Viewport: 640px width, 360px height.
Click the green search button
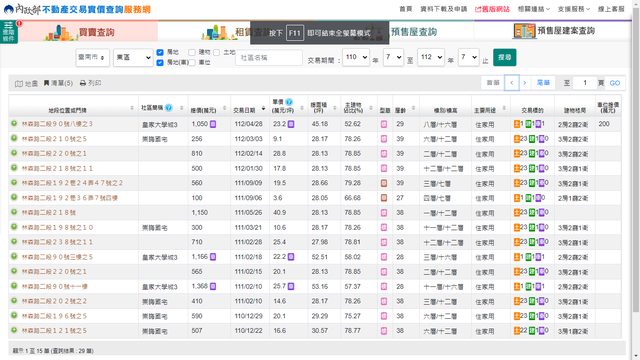(x=504, y=57)
